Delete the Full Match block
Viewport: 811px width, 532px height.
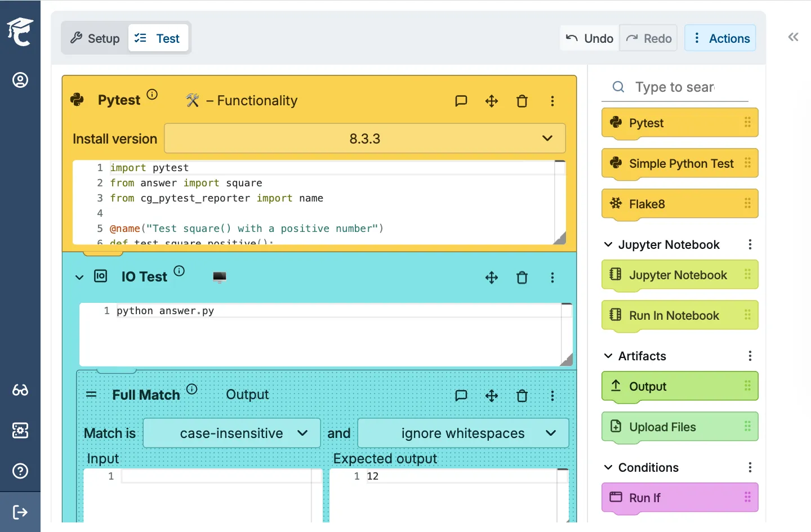tap(522, 396)
